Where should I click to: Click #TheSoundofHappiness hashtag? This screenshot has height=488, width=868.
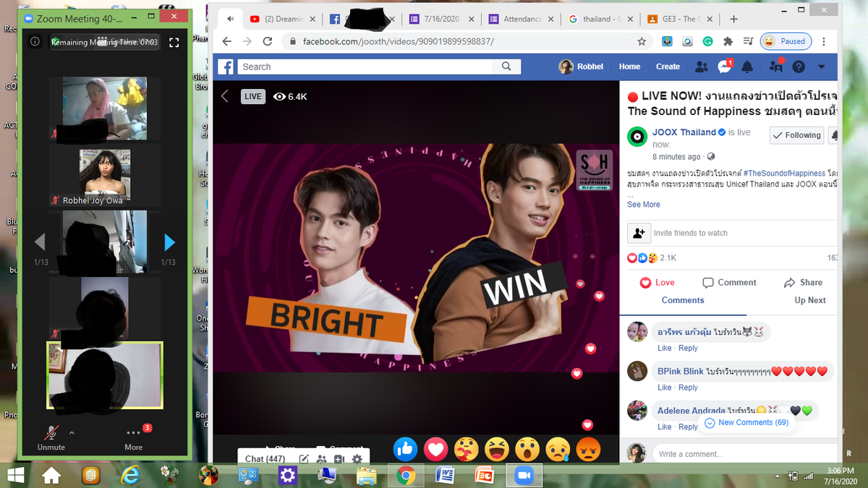point(783,174)
